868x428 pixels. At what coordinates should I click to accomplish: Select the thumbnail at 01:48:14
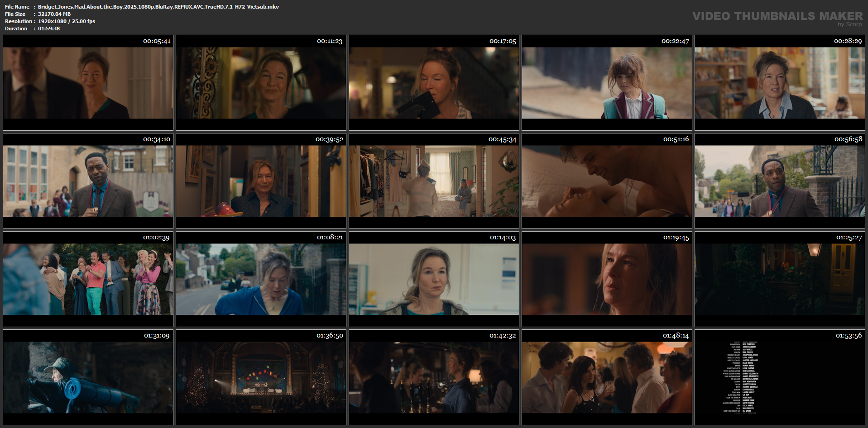tap(607, 377)
